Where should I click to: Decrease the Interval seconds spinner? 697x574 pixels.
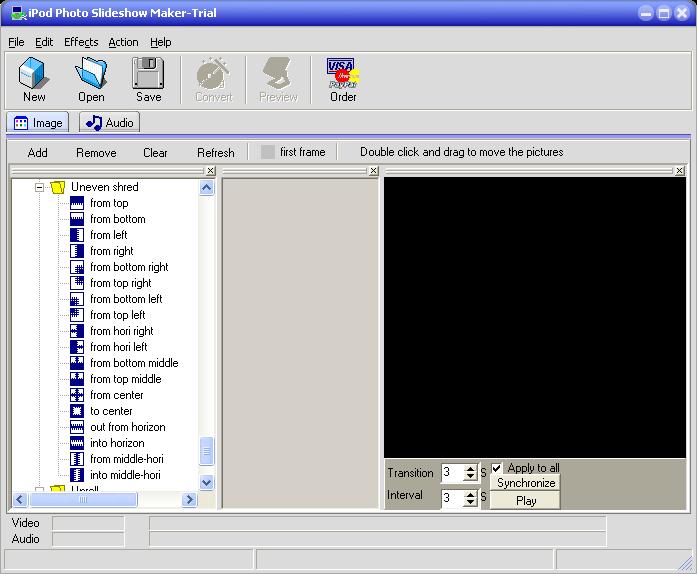[x=471, y=502]
